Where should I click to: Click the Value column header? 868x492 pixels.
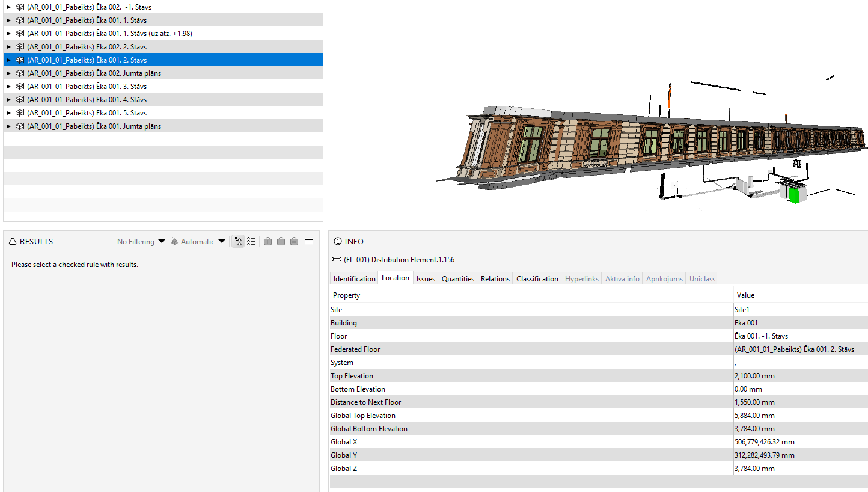801,295
